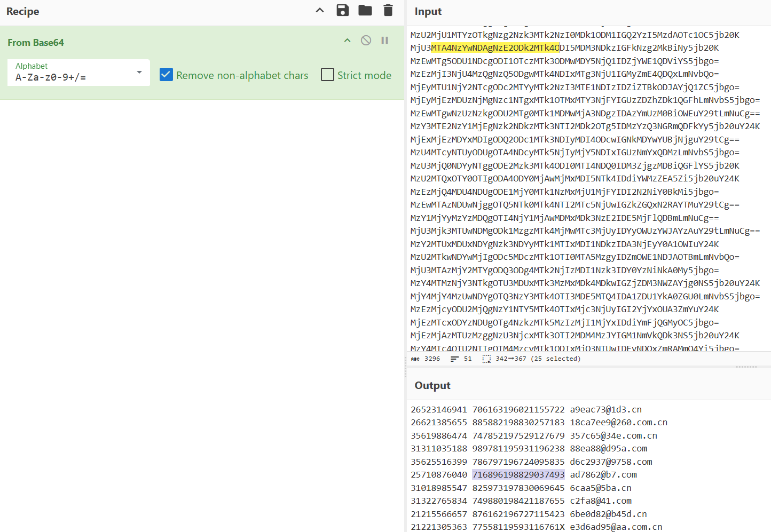
Task: Save the current recipe
Action: tap(343, 10)
